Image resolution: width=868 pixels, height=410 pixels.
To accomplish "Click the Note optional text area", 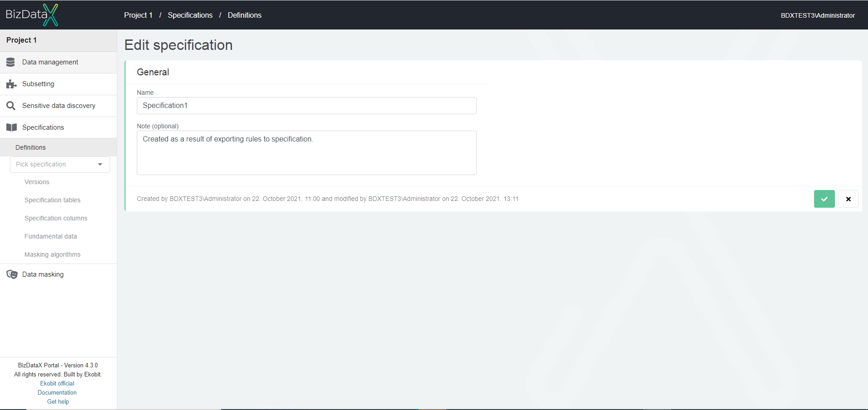I will pyautogui.click(x=306, y=153).
